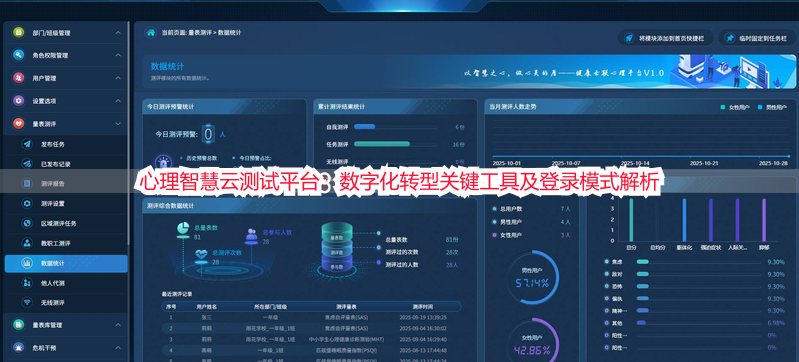The height and width of the screenshot is (362, 799).
Task: Click the gear icon for 测评设置
Action: coord(27,203)
